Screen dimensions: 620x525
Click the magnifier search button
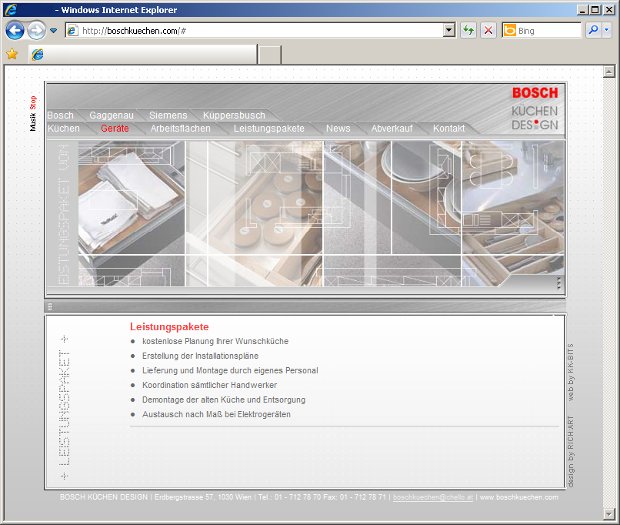click(593, 30)
